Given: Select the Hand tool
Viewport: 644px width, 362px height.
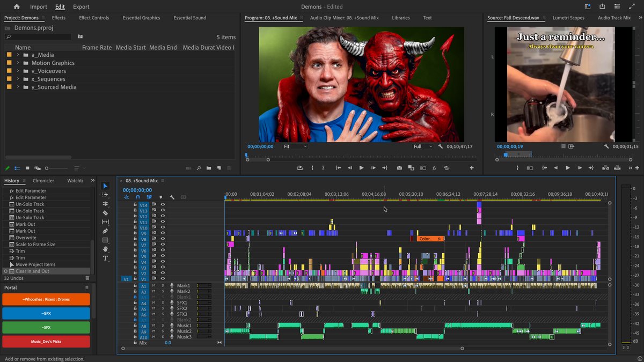Looking at the screenshot, I should (105, 249).
